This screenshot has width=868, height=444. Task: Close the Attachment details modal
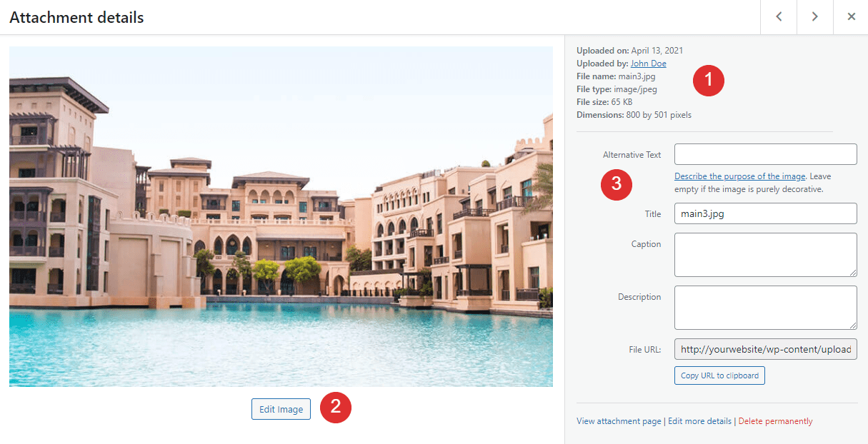pos(851,16)
